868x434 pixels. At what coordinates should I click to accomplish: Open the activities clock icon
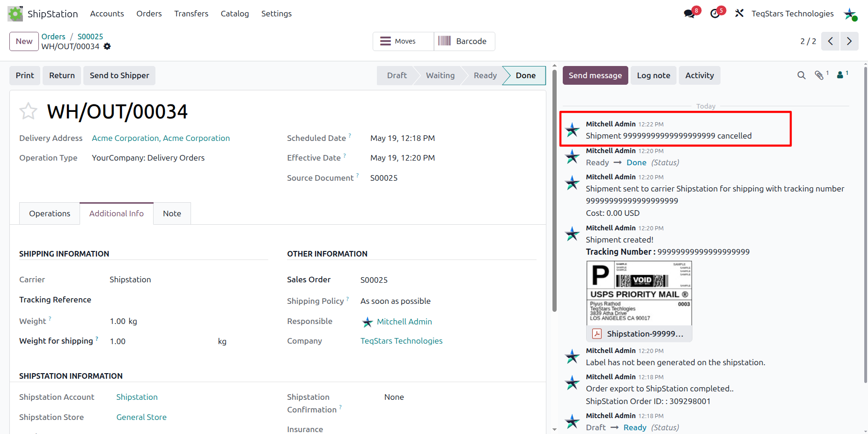click(x=715, y=14)
